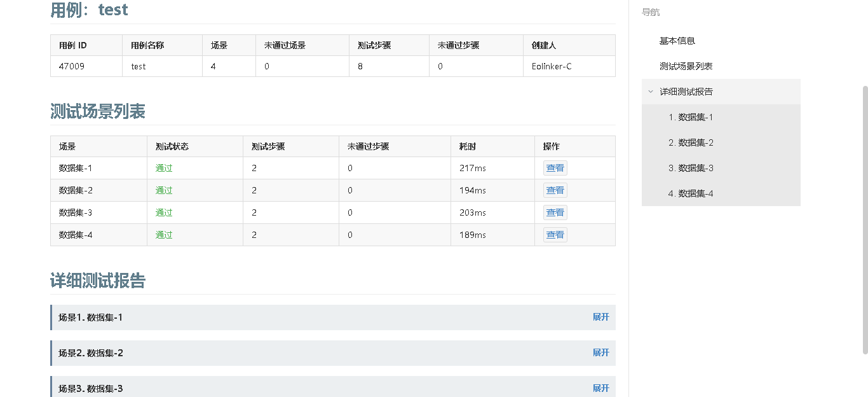The image size is (868, 397).
Task: Click 查看 button for 数据集-2 row
Action: 555,190
